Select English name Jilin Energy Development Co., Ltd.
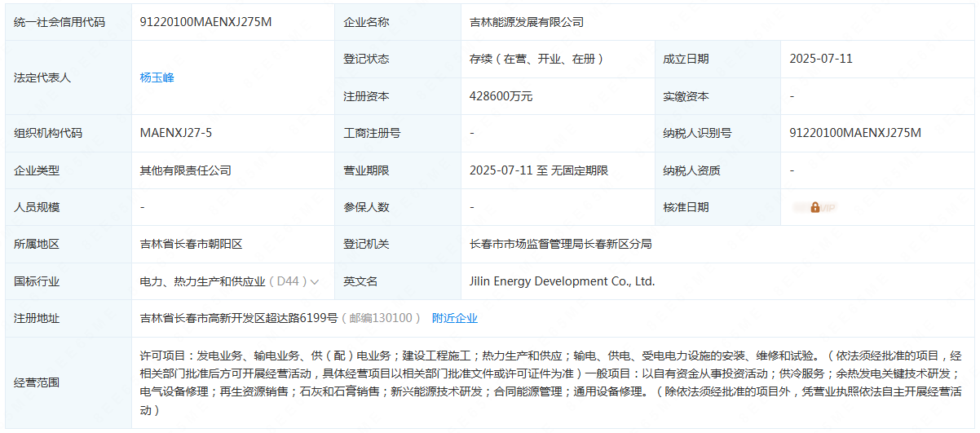980x433 pixels. [x=562, y=281]
